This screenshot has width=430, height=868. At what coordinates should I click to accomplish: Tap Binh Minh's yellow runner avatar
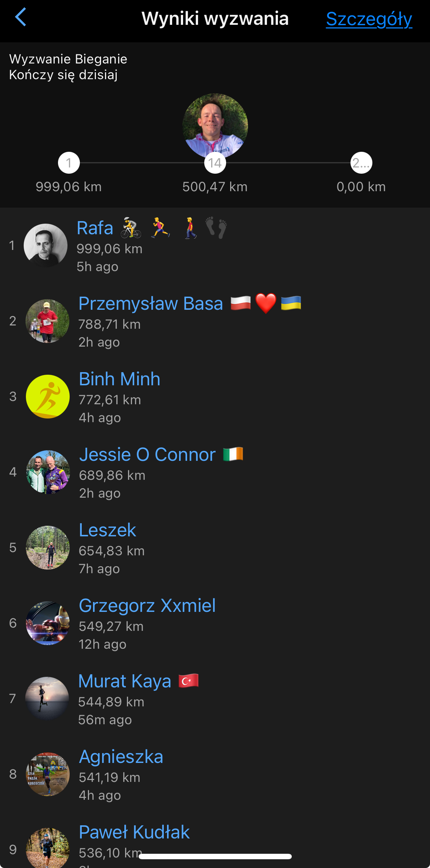tap(48, 397)
